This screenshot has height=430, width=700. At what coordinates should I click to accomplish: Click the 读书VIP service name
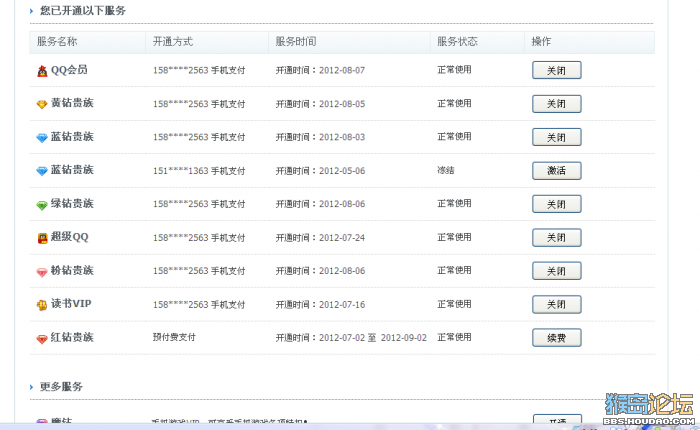point(71,304)
